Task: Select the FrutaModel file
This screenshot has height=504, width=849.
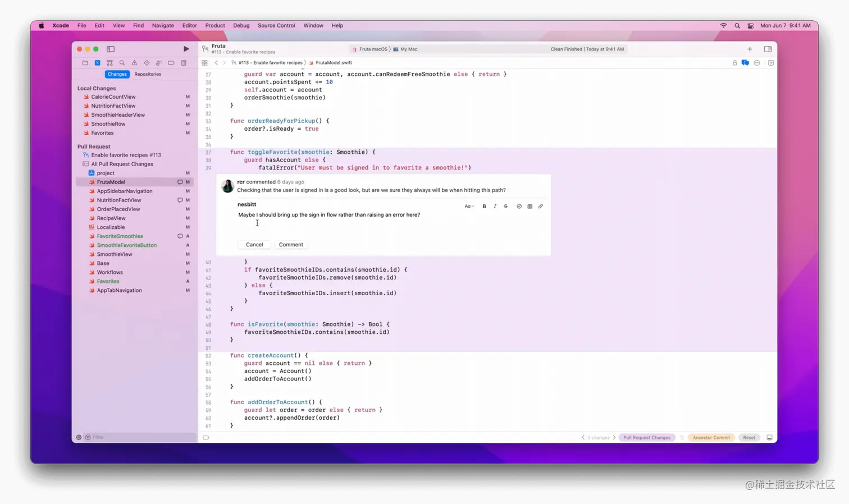Action: tap(134, 182)
